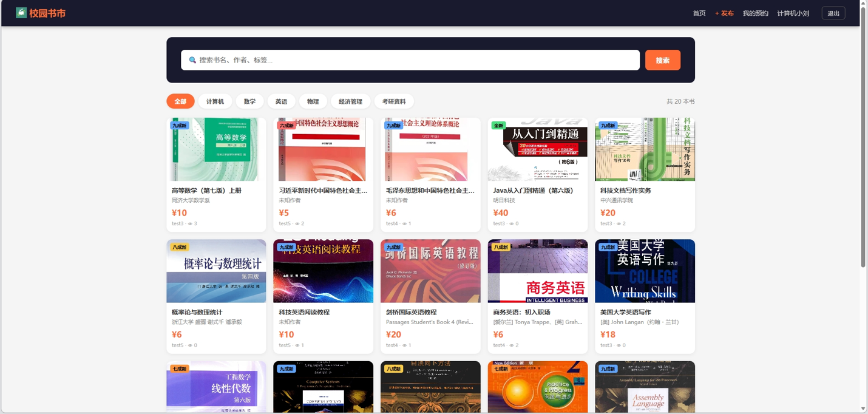Image resolution: width=868 pixels, height=414 pixels.
Task: Select the 全部 category filter
Action: [x=180, y=101]
